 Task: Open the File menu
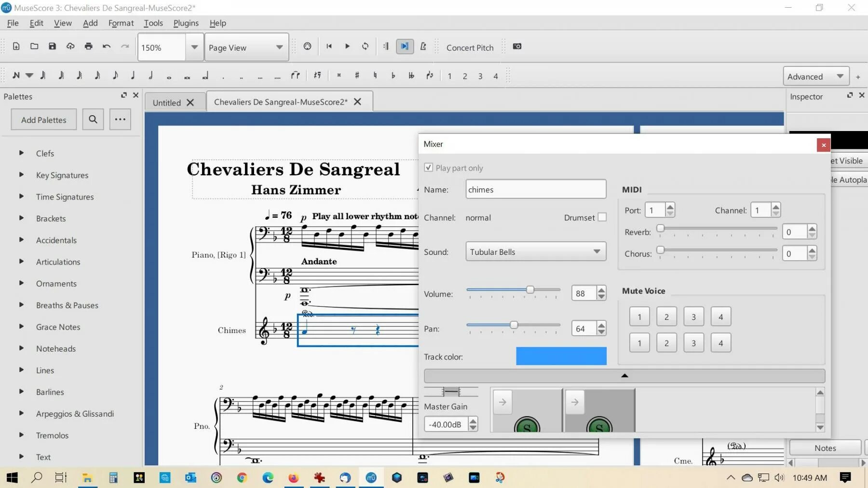click(x=13, y=23)
